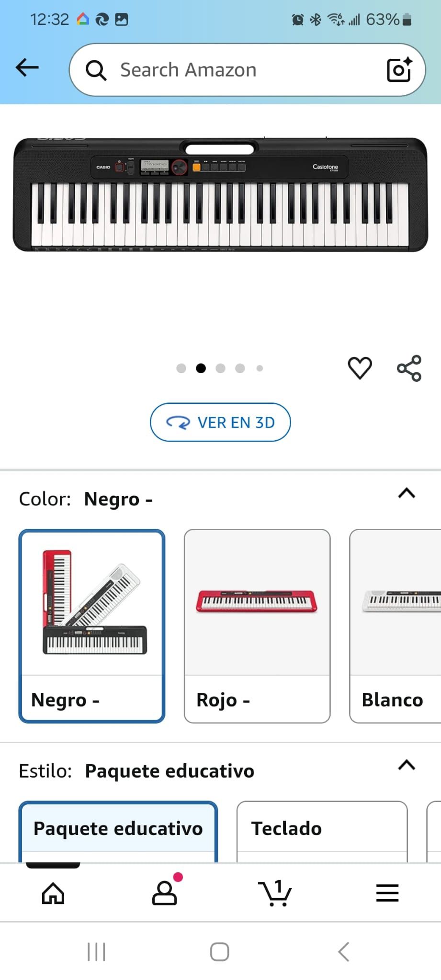Select the Teclado style option
441x980 pixels.
322,829
